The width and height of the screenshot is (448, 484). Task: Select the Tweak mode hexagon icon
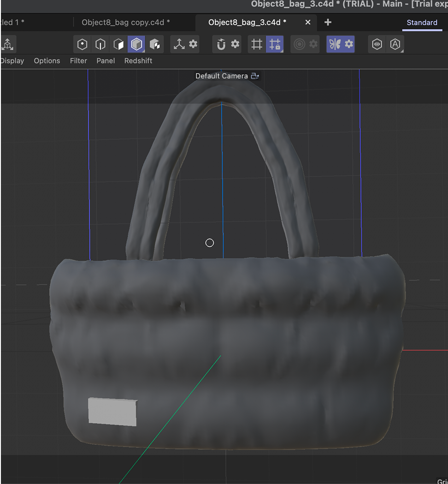[155, 44]
